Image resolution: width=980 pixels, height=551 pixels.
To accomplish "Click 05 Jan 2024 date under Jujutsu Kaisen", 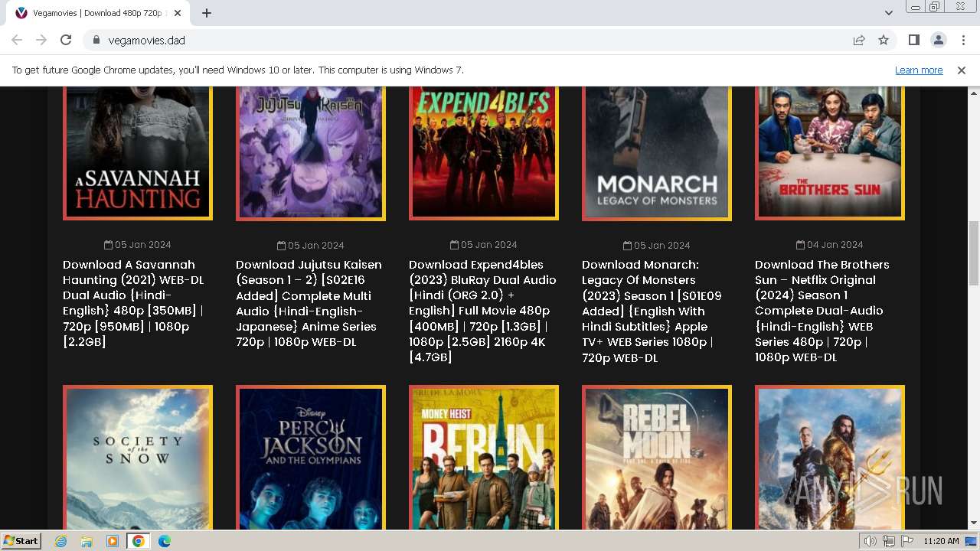I will 311,246.
